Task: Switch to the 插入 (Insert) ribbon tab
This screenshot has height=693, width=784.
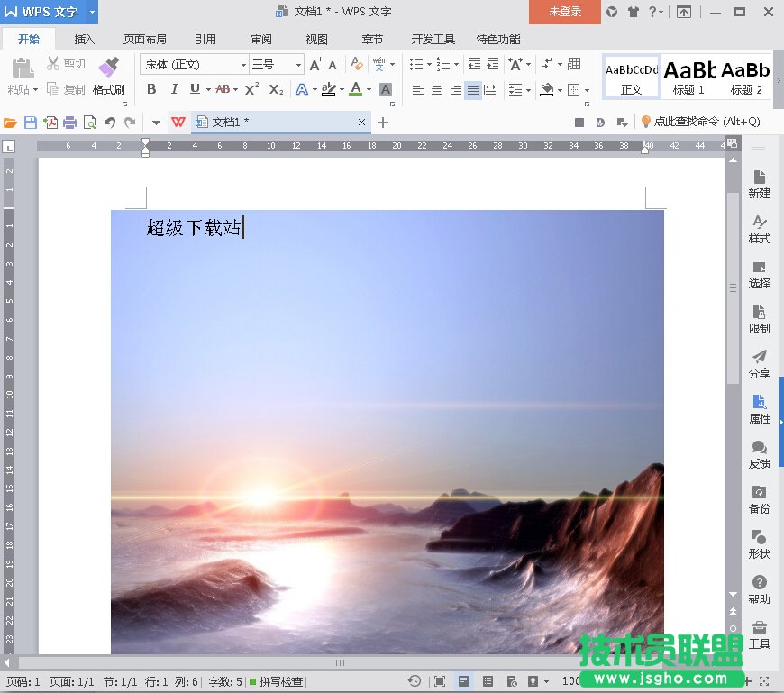Action: click(84, 40)
